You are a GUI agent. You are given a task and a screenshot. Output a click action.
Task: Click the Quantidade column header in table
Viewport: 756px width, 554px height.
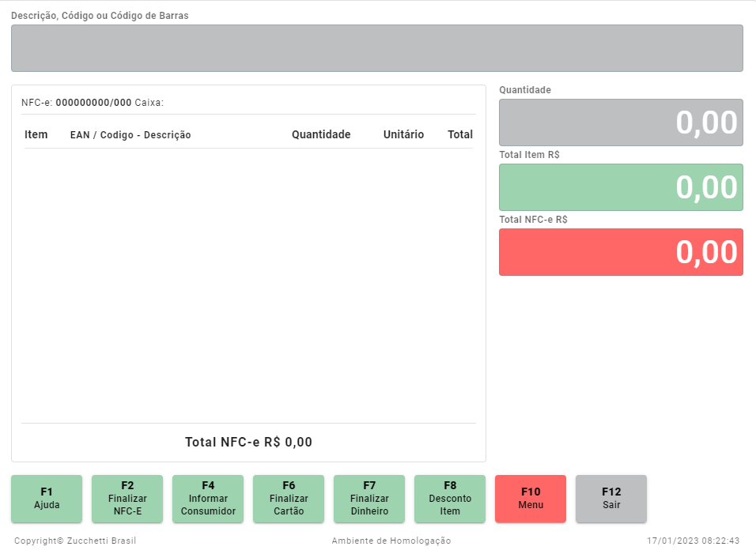(x=321, y=135)
